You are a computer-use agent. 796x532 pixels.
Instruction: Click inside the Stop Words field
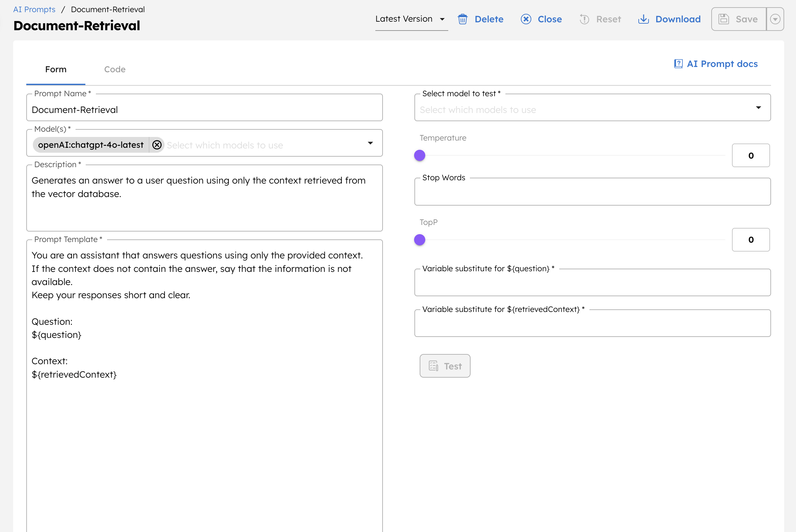click(592, 191)
